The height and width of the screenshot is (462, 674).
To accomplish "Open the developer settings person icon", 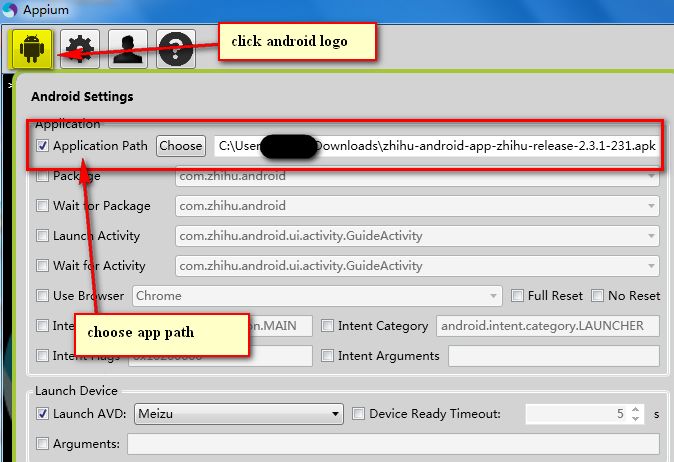I will [x=128, y=48].
